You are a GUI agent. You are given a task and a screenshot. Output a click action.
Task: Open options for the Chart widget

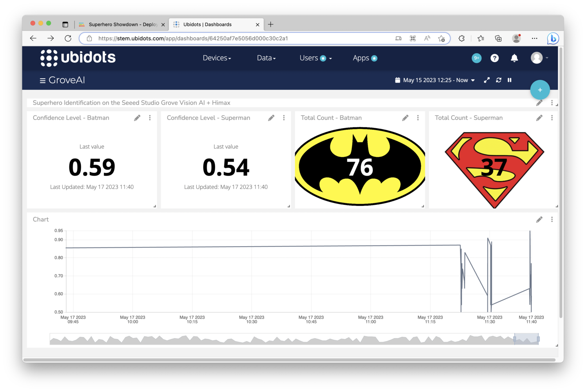click(552, 220)
